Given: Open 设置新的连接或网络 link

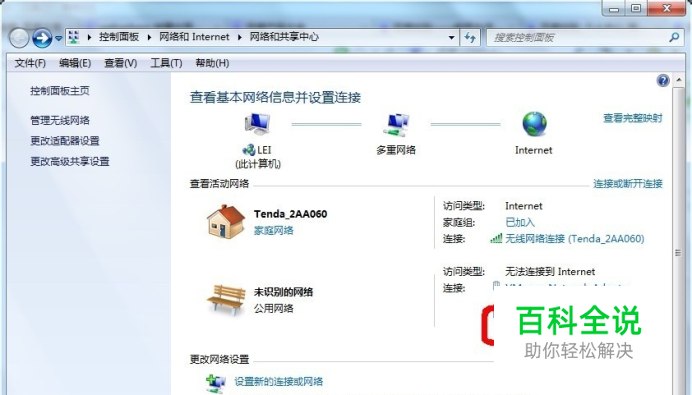Looking at the screenshot, I should coord(278,381).
